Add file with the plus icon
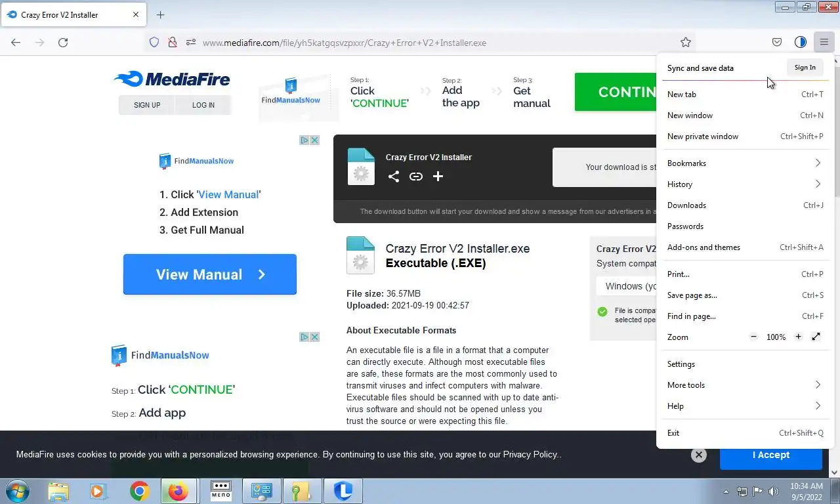The image size is (840, 504). (x=438, y=177)
